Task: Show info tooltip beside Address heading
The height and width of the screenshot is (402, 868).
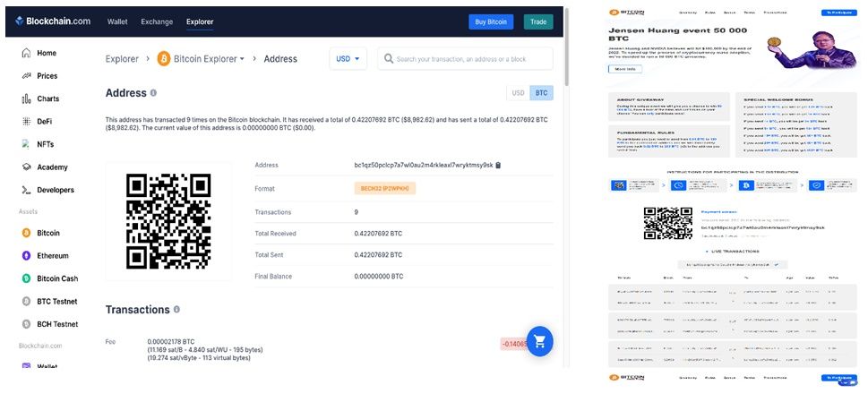Action: click(x=153, y=93)
